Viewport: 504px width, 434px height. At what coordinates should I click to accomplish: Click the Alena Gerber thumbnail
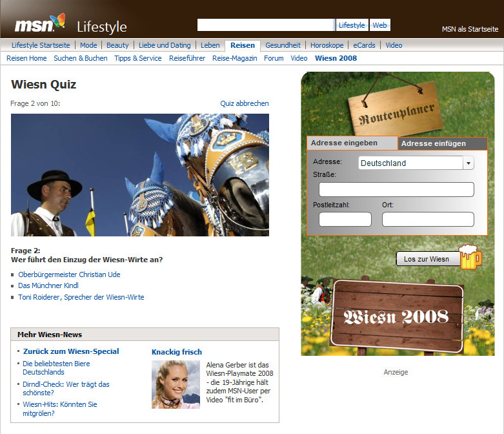point(176,384)
